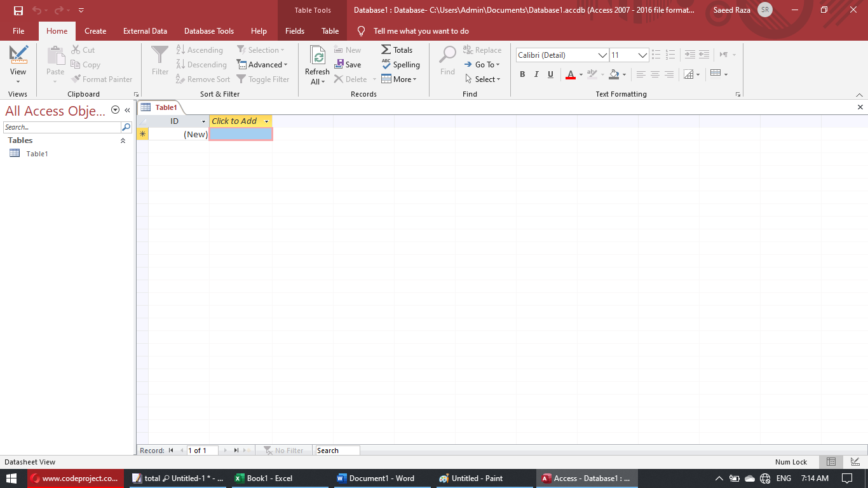Align text left
The image size is (868, 488).
point(641,74)
